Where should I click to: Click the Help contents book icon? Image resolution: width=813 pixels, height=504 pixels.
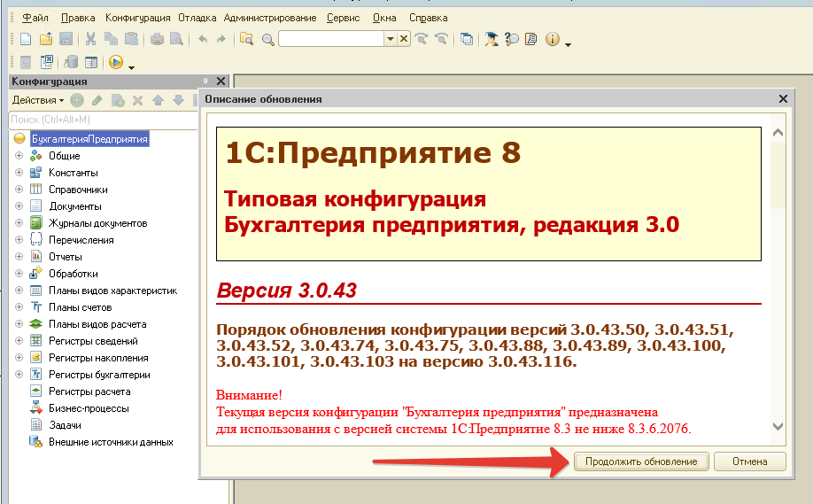[531, 39]
